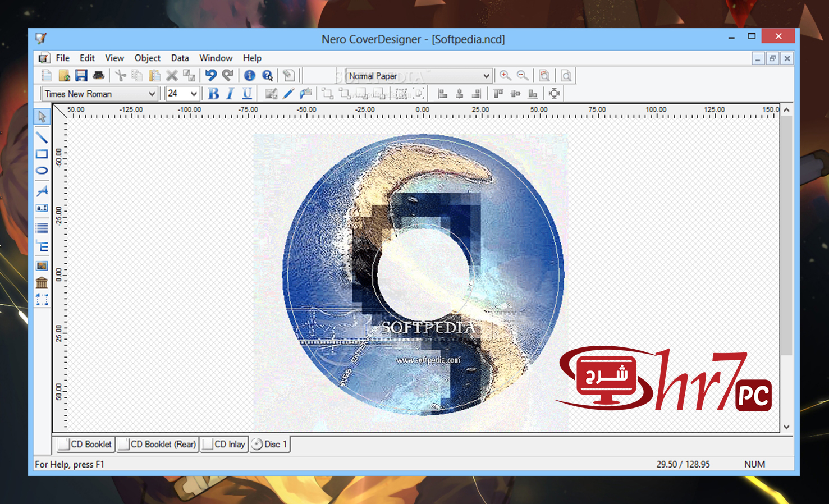Viewport: 829px width, 504px height.
Task: Toggle underline text formatting
Action: pos(247,94)
